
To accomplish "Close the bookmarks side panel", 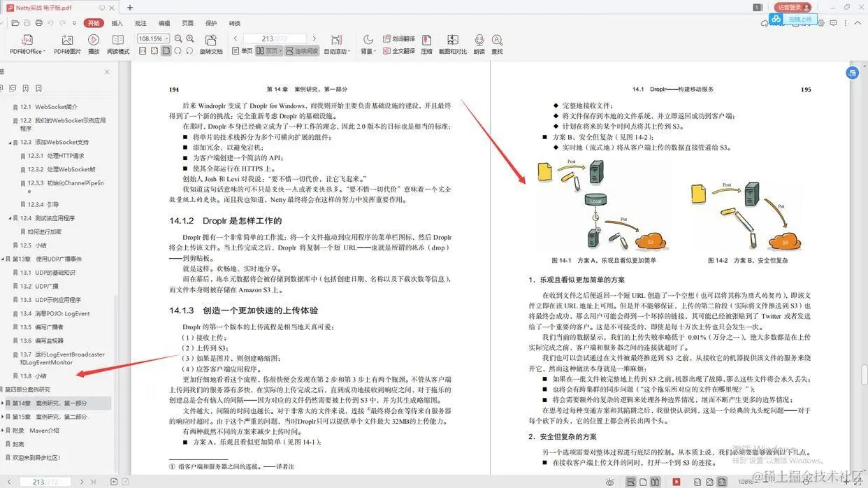I will [107, 72].
